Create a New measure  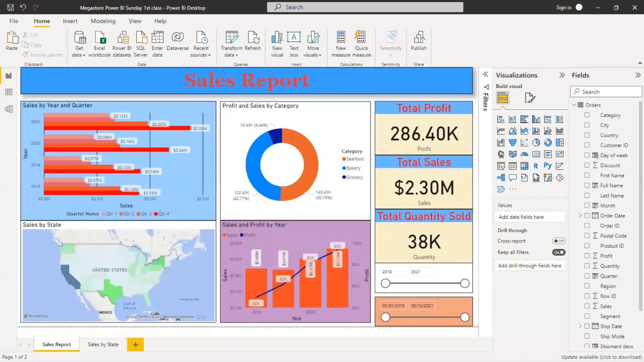pyautogui.click(x=341, y=44)
